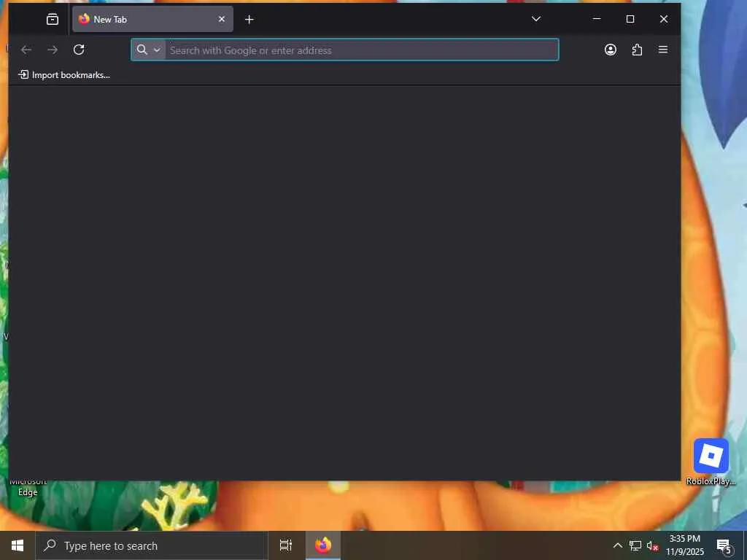This screenshot has height=560, width=747.
Task: Open the list all tabs dropdown
Action: 536,19
